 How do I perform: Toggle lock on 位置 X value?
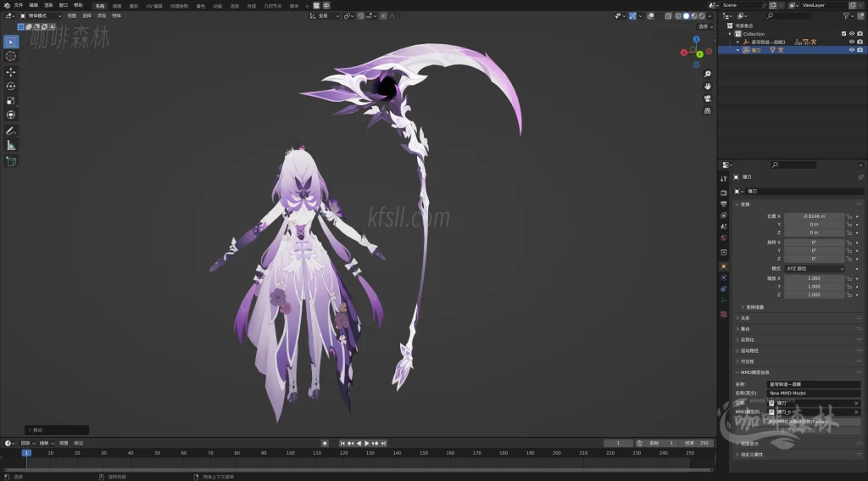point(849,216)
